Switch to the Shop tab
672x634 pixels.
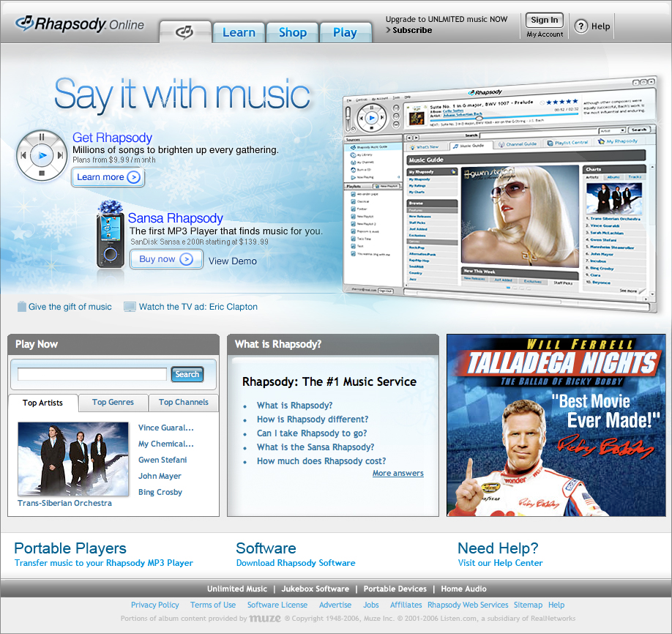coord(293,33)
